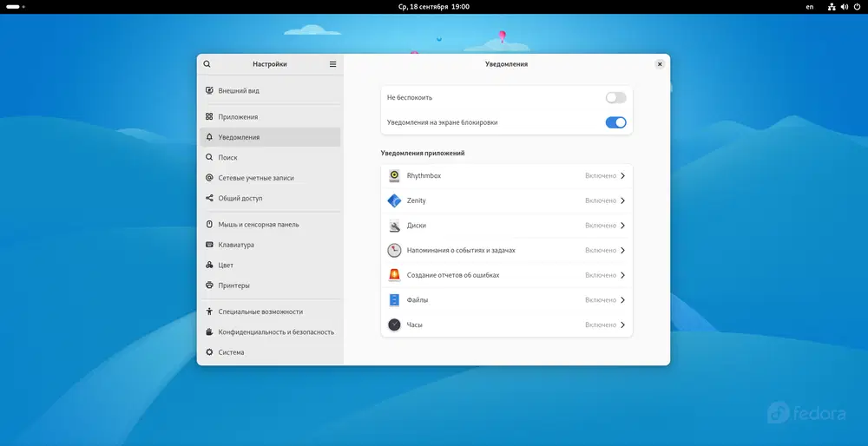Screen dimensions: 868x446
Task: Open the search icon in Настройки header
Action: coord(207,64)
